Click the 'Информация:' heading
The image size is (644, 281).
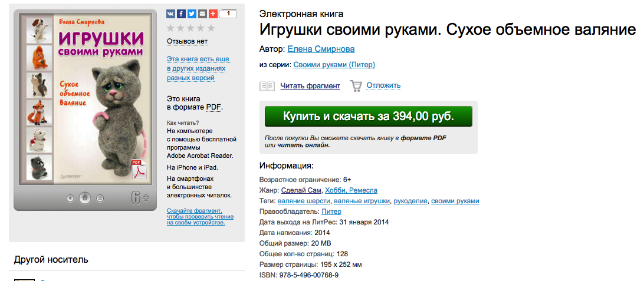[287, 166]
